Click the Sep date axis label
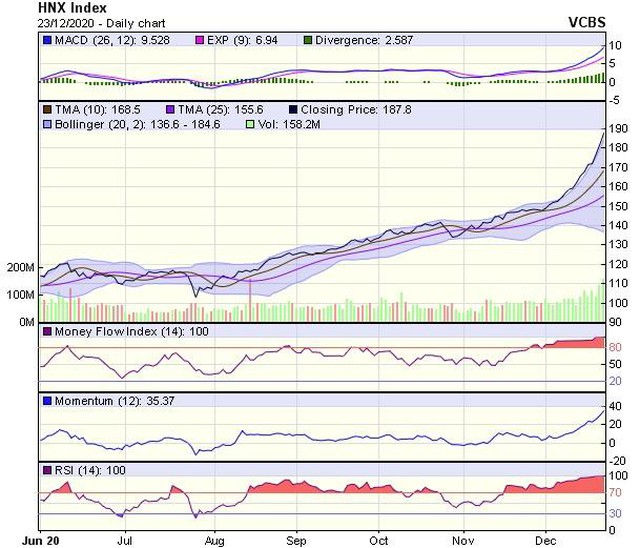Image resolution: width=640 pixels, height=548 pixels. [x=296, y=541]
